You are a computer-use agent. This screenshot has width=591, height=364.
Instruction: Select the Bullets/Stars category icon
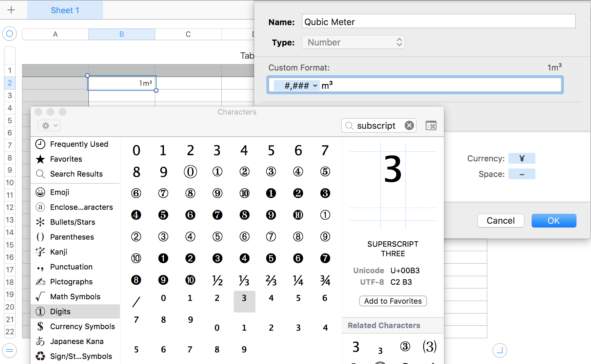[40, 222]
